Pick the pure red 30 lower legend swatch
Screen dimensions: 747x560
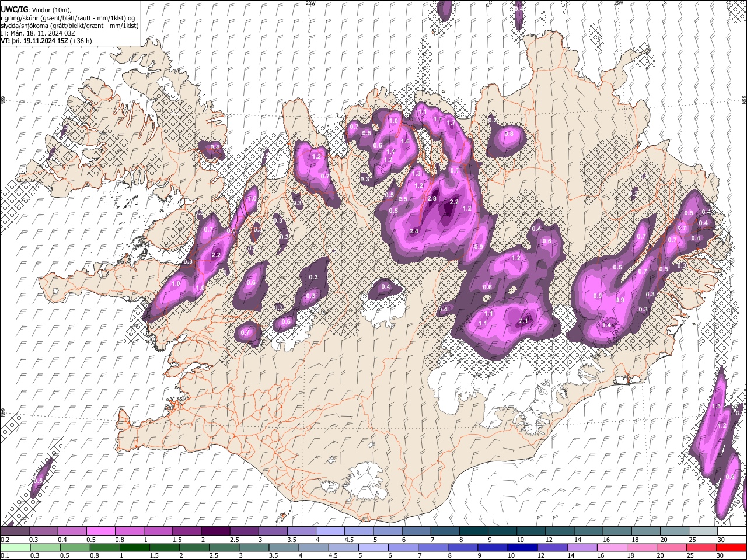(731, 547)
